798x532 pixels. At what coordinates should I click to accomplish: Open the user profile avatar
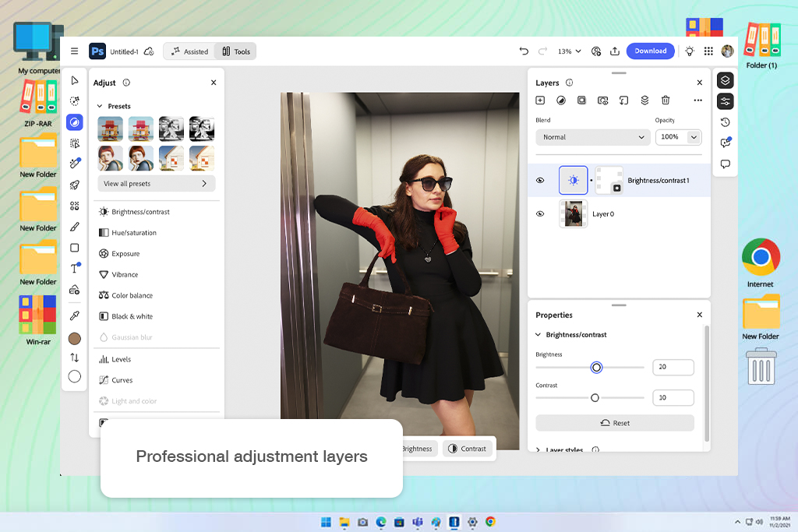coord(727,51)
